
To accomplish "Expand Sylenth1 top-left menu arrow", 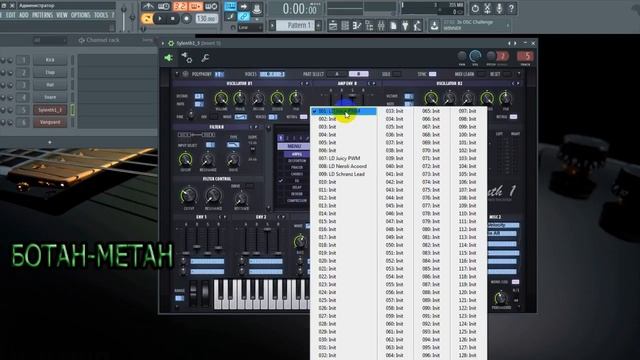I will coord(177,74).
